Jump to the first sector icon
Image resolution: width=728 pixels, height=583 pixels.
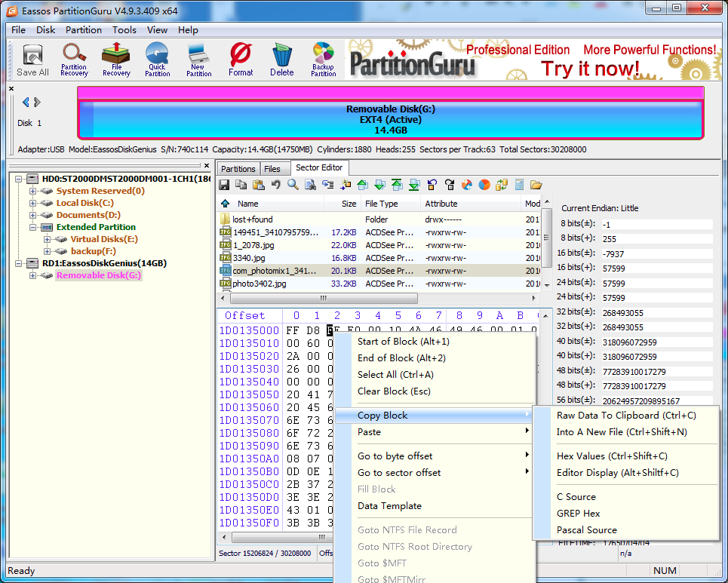click(397, 185)
